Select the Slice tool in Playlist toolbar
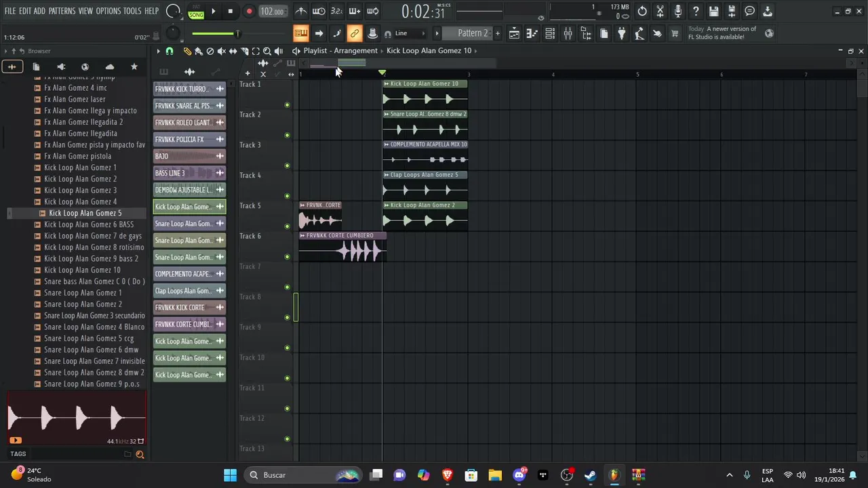Viewport: 868px width, 488px height. click(x=244, y=51)
